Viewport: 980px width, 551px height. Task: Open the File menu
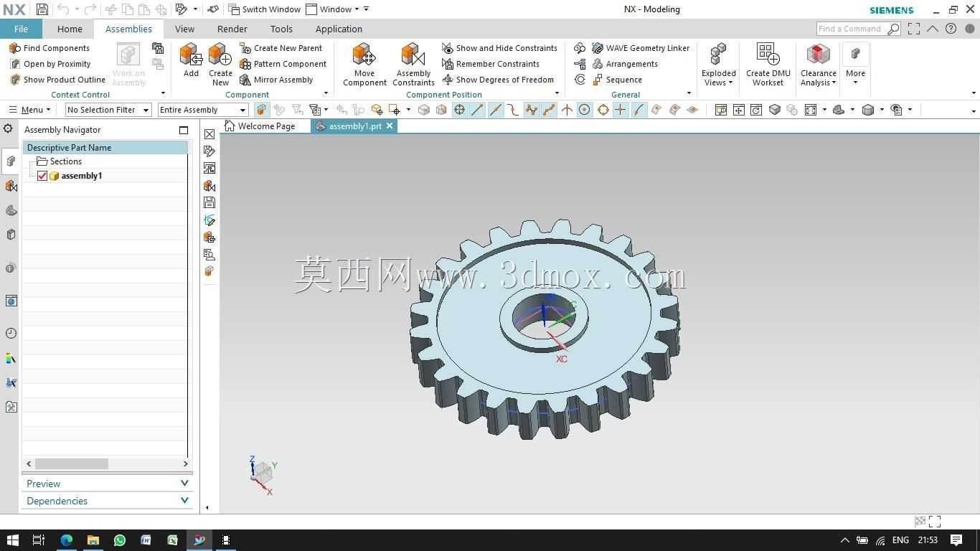click(21, 29)
